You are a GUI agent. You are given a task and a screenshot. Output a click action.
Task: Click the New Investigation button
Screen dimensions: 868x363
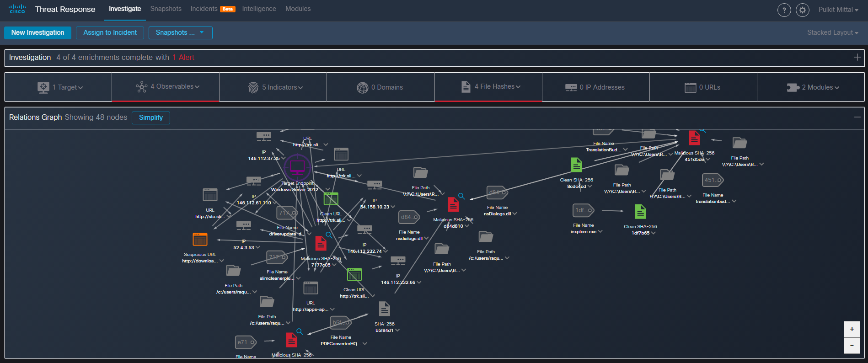pyautogui.click(x=38, y=32)
